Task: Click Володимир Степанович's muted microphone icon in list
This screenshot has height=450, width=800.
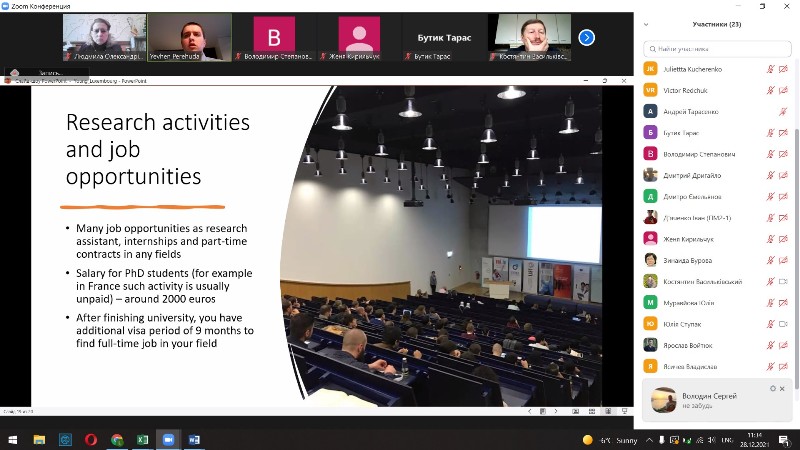Action: click(x=770, y=154)
